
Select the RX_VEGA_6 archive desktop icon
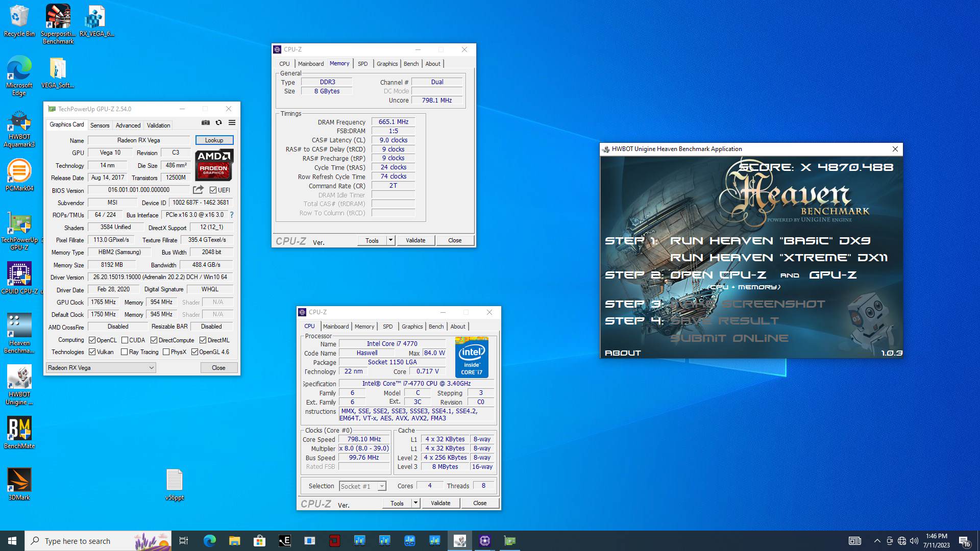[x=96, y=21]
